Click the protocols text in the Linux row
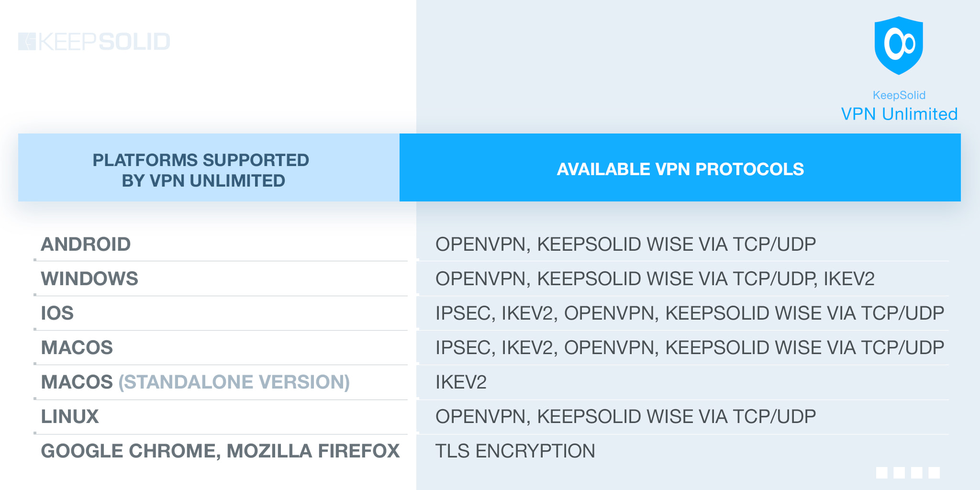The image size is (980, 490). click(x=625, y=417)
